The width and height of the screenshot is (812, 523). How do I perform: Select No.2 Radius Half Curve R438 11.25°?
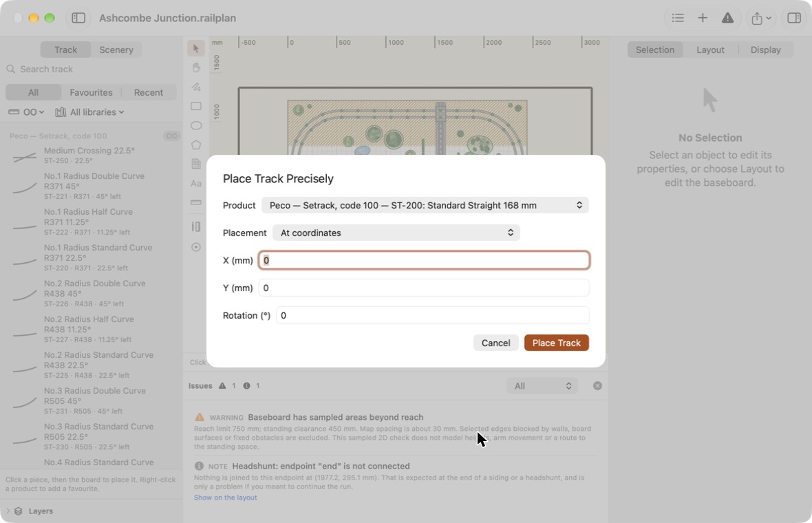tap(91, 330)
